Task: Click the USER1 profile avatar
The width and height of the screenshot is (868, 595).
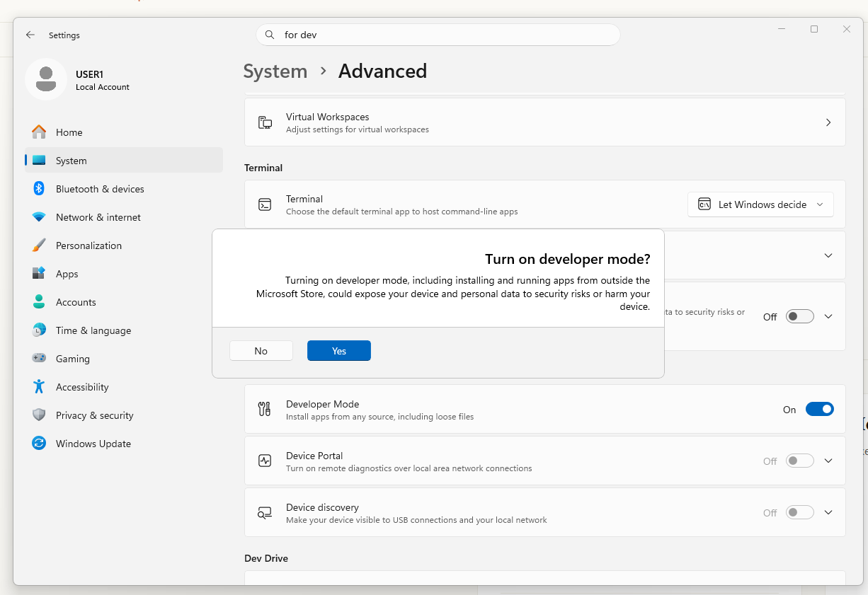Action: pyautogui.click(x=46, y=79)
